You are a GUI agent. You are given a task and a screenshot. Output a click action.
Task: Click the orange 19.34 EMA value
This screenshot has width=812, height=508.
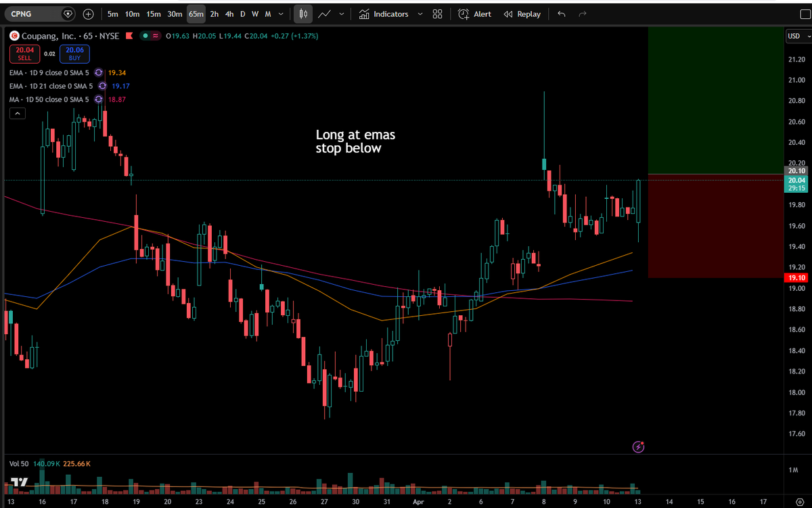[117, 72]
